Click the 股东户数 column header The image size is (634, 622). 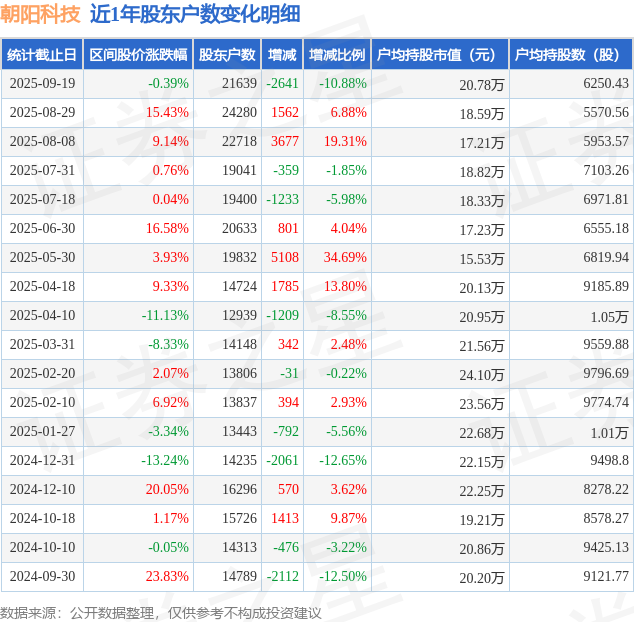227,55
